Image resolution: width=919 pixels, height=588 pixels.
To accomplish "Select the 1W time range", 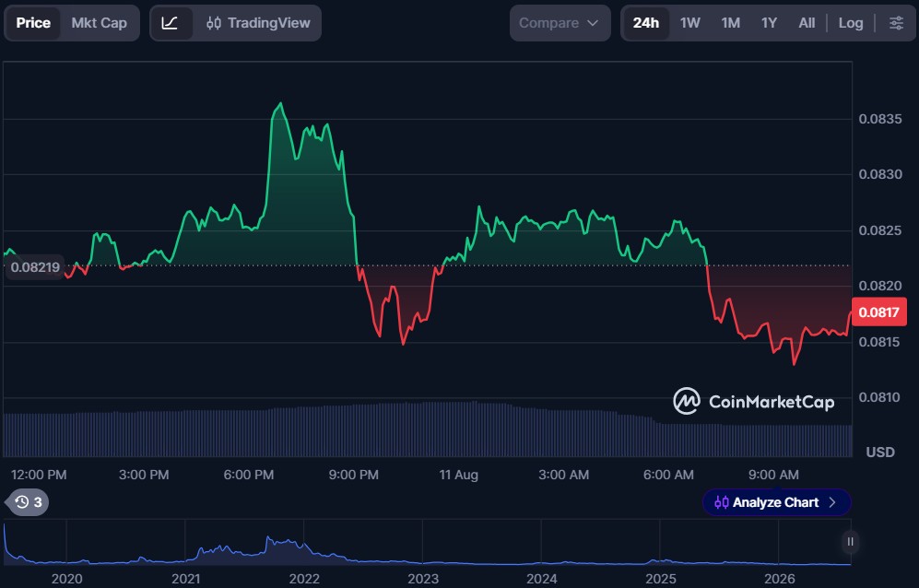I will point(689,23).
